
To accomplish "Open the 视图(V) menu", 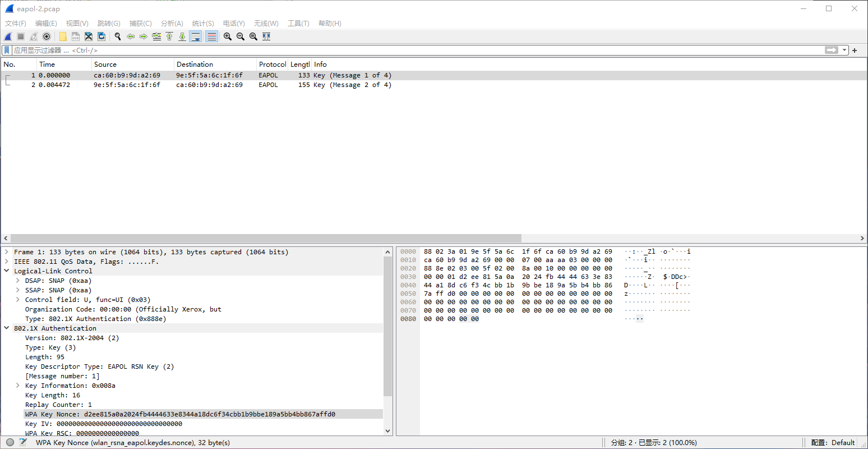I will coord(77,23).
